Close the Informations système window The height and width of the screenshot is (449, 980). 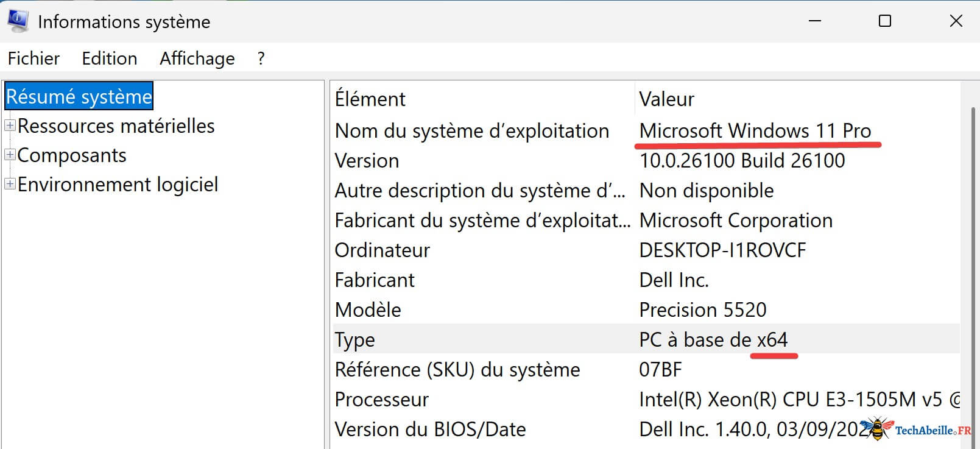click(x=956, y=21)
